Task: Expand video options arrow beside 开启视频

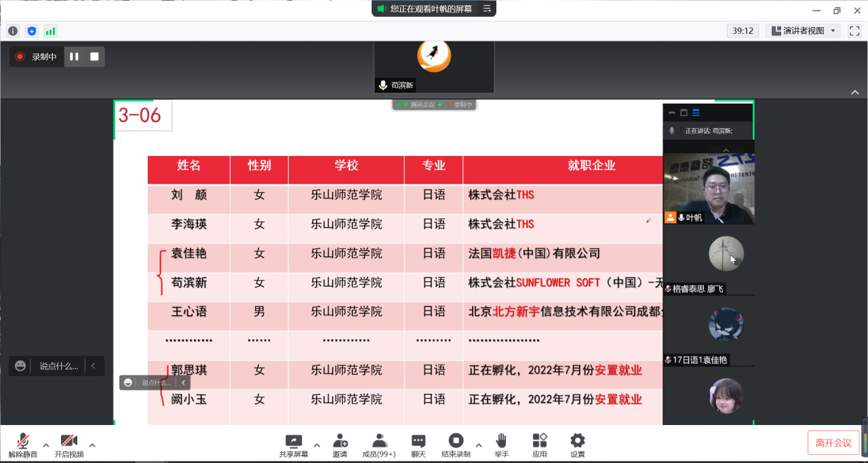Action: pos(92,445)
